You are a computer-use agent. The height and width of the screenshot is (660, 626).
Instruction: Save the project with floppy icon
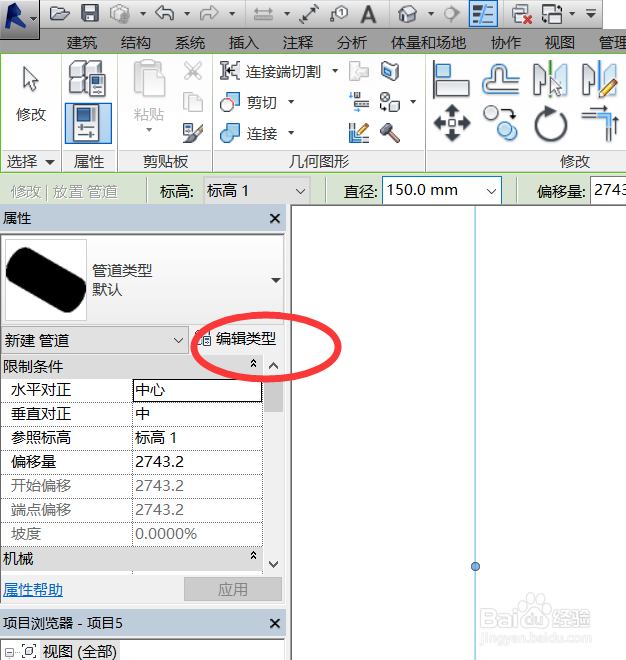tap(90, 13)
